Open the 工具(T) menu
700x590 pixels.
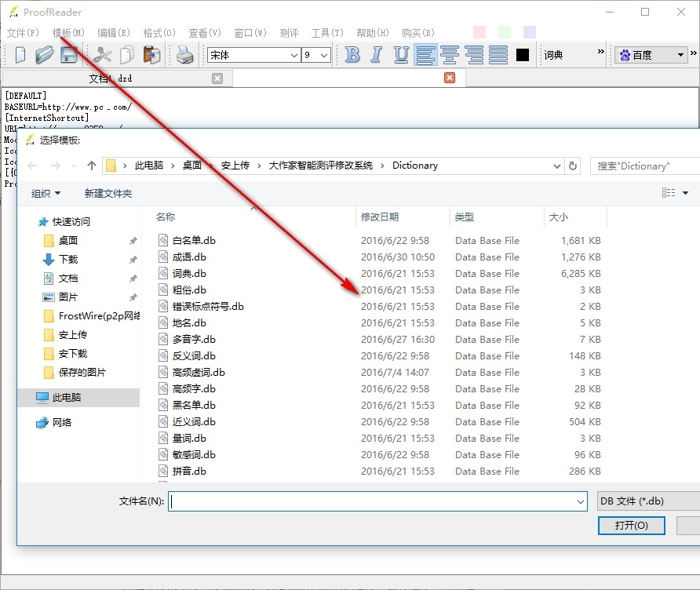point(327,33)
